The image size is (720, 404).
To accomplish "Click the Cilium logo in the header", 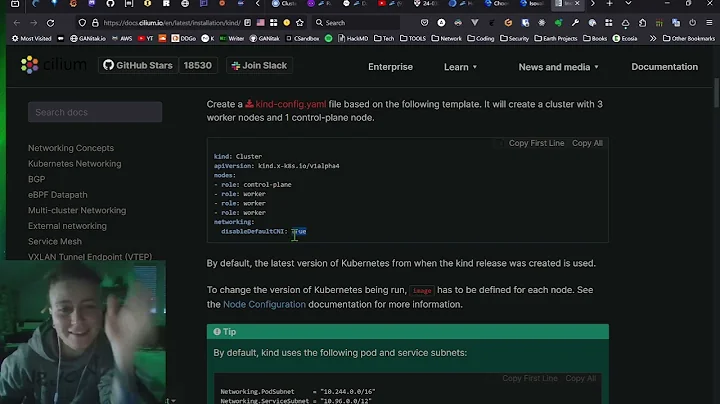I will [54, 65].
